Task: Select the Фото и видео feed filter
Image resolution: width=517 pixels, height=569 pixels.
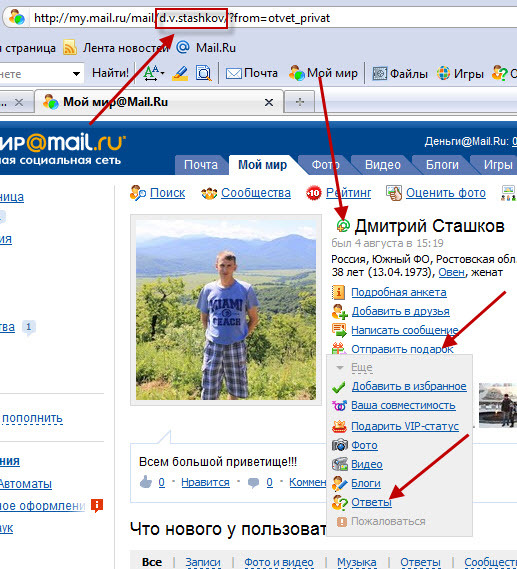Action: coord(279,562)
